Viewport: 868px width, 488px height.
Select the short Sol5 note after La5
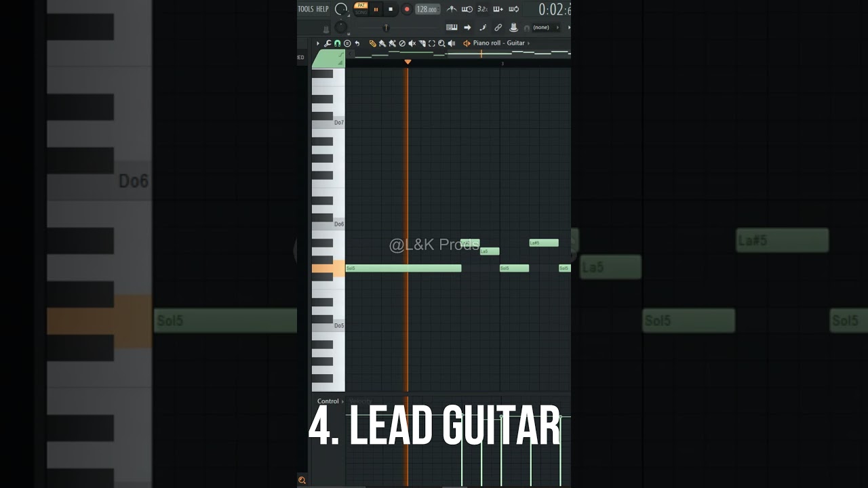pyautogui.click(x=514, y=268)
